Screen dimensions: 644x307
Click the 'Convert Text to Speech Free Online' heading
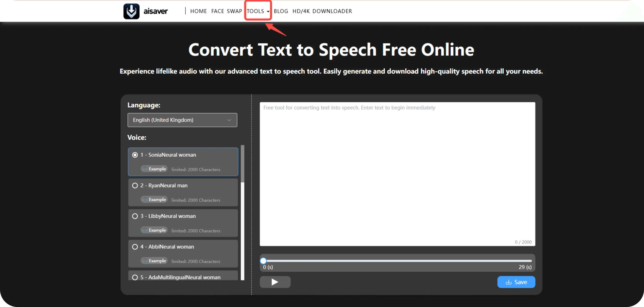(x=331, y=50)
